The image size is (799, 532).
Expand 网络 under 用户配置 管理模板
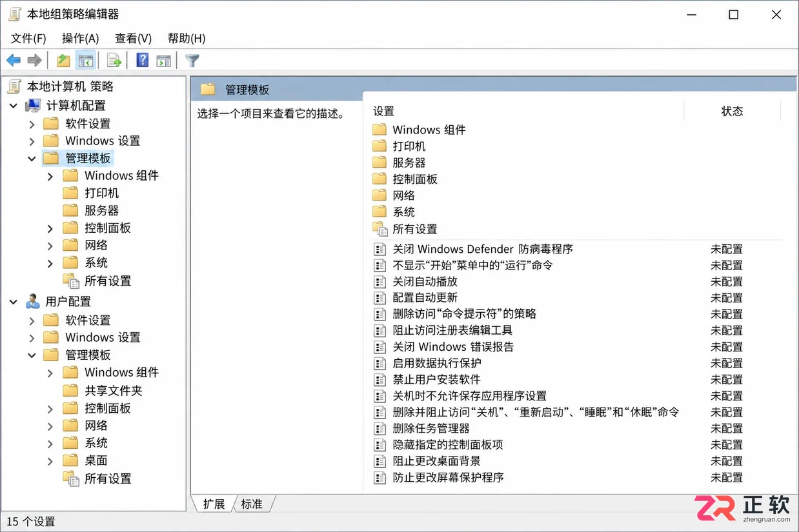pos(50,425)
